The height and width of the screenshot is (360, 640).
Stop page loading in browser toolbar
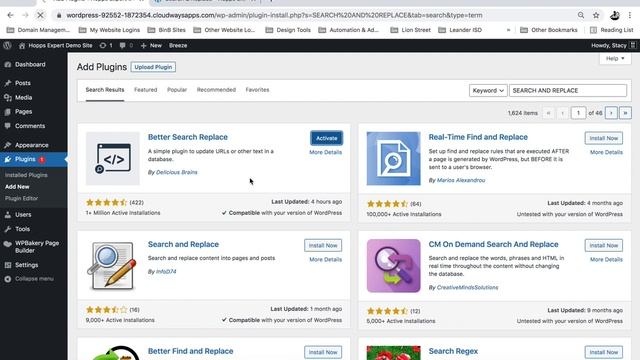(40, 15)
